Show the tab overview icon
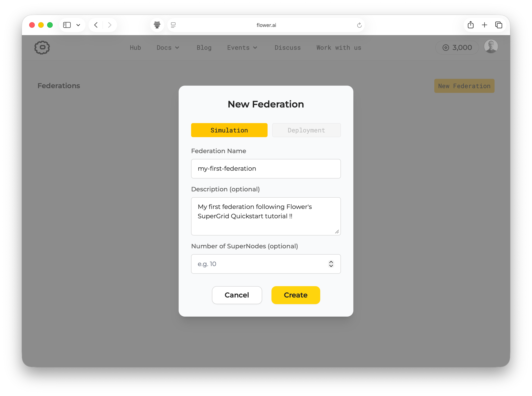The width and height of the screenshot is (532, 396). pos(498,25)
